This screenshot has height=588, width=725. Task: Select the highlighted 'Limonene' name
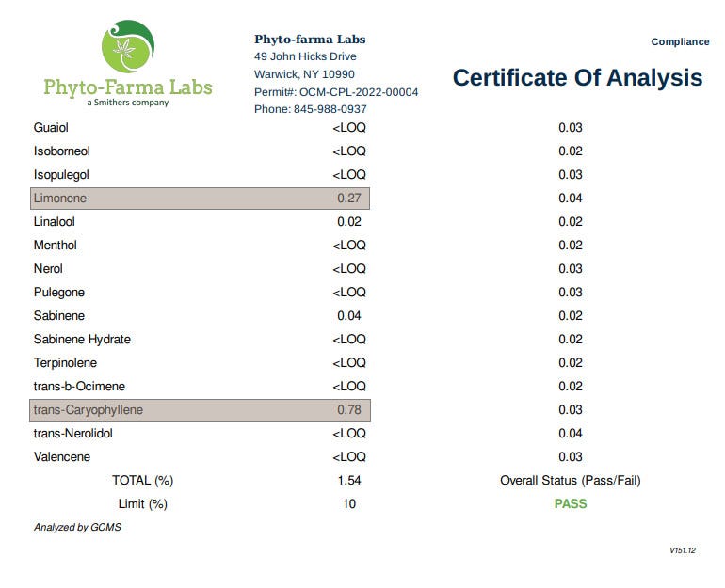point(60,199)
